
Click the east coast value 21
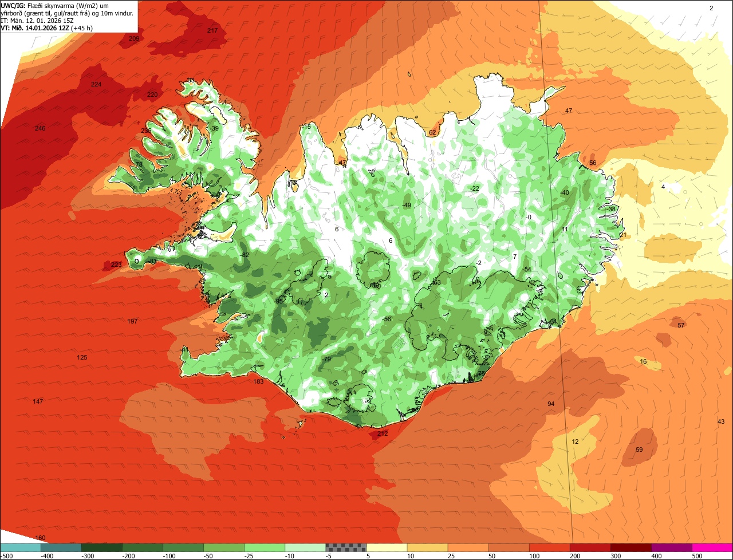(x=622, y=235)
